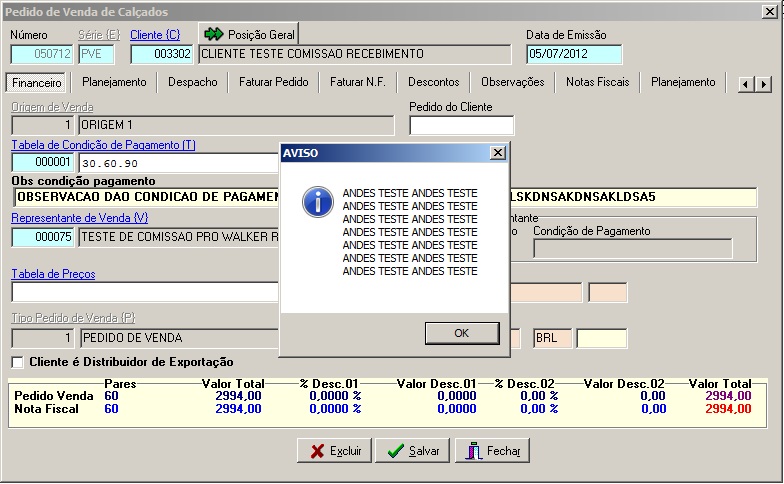Click the Tipo Pedido de Venda {P} link
The height and width of the screenshot is (484, 784).
73,318
